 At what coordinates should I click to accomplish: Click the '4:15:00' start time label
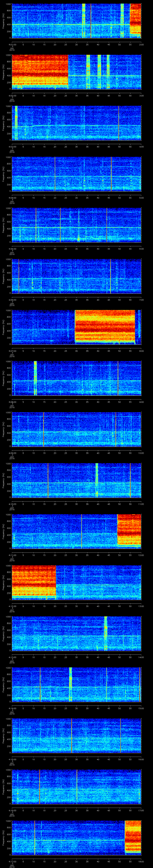(12, 759)
